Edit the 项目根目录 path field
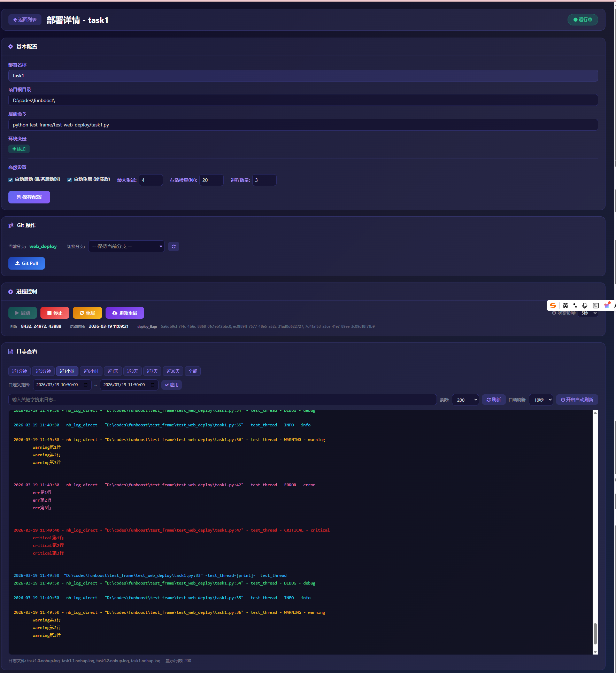This screenshot has height=673, width=616. (303, 100)
